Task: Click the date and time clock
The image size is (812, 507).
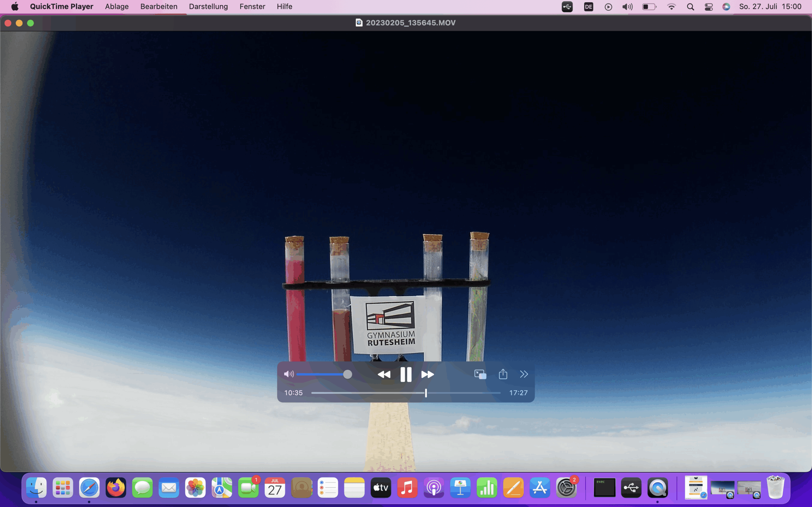Action: click(x=770, y=6)
